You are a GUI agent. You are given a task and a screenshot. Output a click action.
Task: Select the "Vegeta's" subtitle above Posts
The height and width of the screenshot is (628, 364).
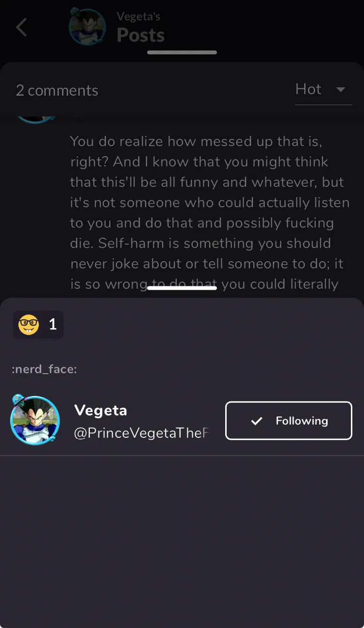[138, 17]
